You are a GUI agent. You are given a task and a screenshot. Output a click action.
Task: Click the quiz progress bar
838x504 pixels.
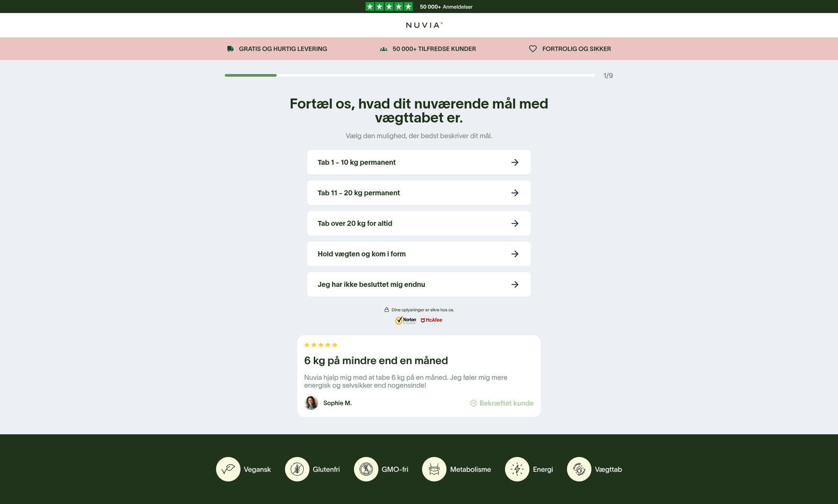click(410, 75)
